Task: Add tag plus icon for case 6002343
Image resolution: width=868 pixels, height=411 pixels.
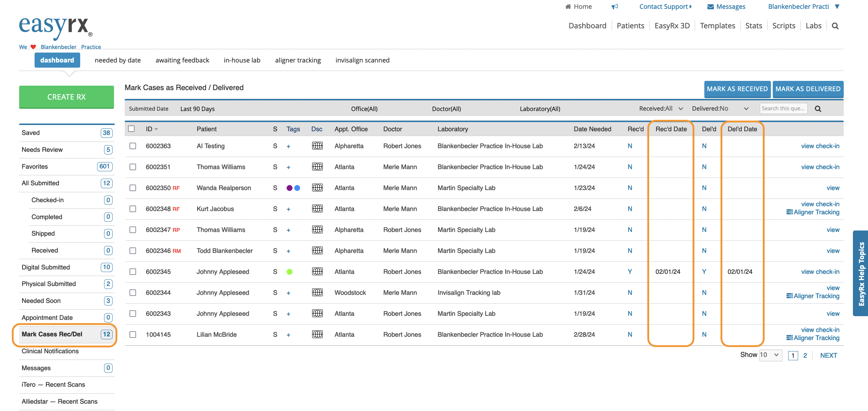Action: 288,314
